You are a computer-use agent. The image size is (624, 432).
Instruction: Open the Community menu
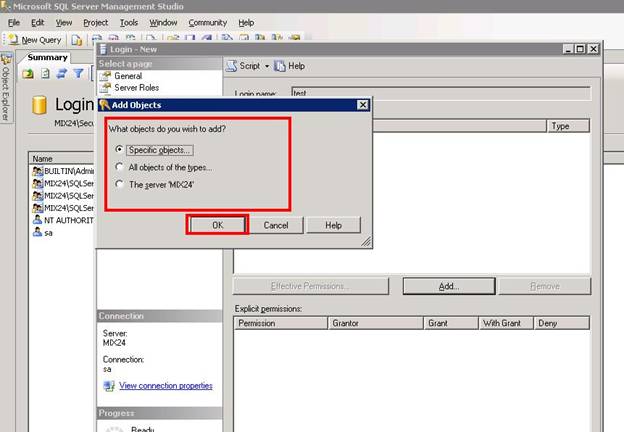(x=207, y=22)
